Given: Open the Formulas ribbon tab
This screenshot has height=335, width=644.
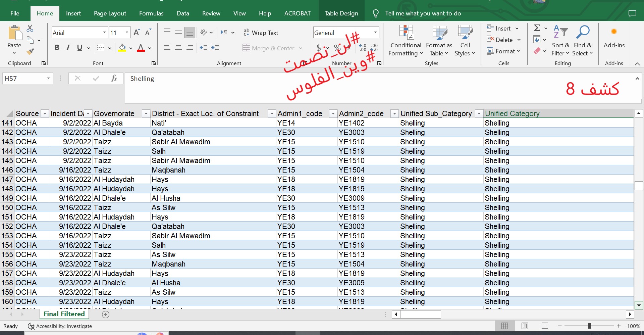Looking at the screenshot, I should point(151,13).
